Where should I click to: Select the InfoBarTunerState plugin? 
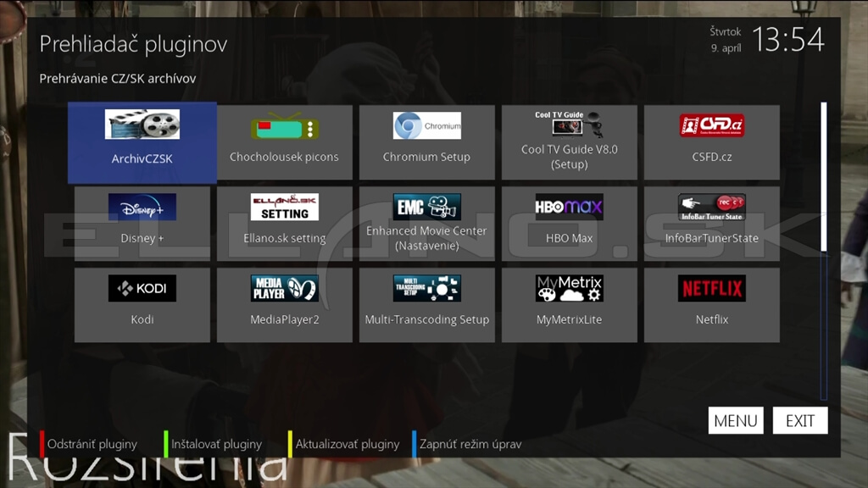(x=711, y=224)
